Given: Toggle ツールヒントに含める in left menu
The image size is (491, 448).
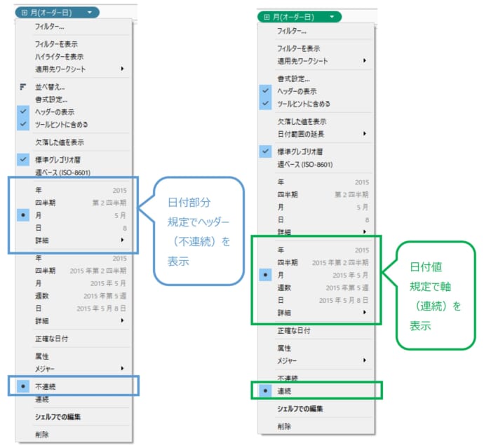Looking at the screenshot, I should 74,124.
